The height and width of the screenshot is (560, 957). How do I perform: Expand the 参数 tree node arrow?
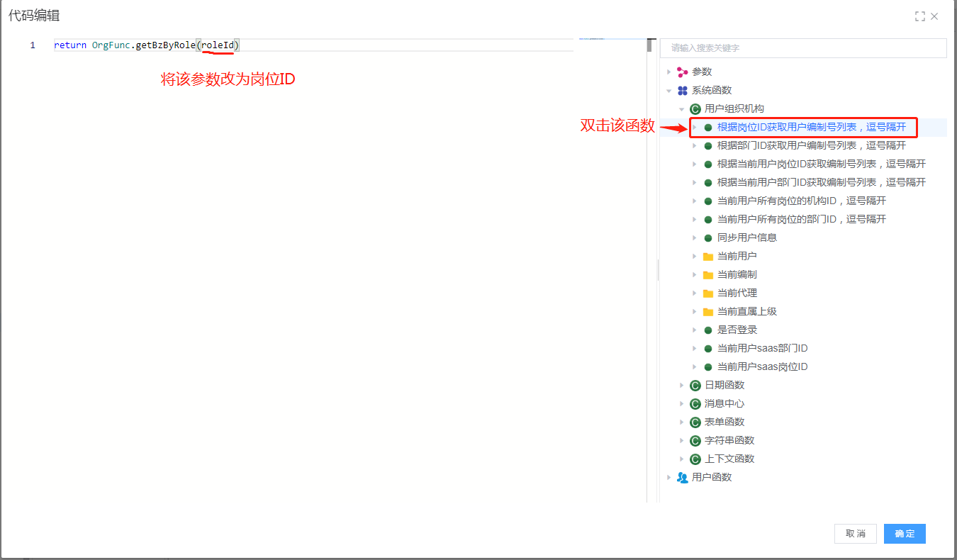pyautogui.click(x=668, y=72)
